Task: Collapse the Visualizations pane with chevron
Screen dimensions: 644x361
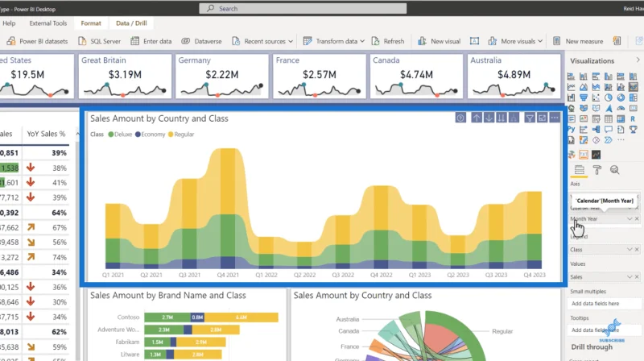Action: click(638, 60)
